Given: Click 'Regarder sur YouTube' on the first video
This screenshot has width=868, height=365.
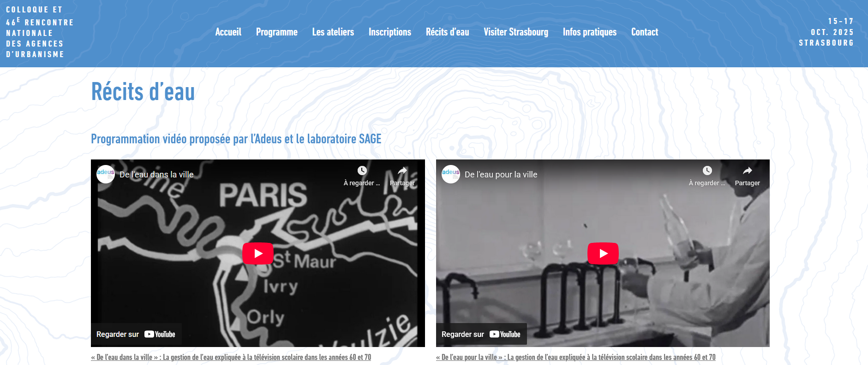Looking at the screenshot, I should [136, 335].
